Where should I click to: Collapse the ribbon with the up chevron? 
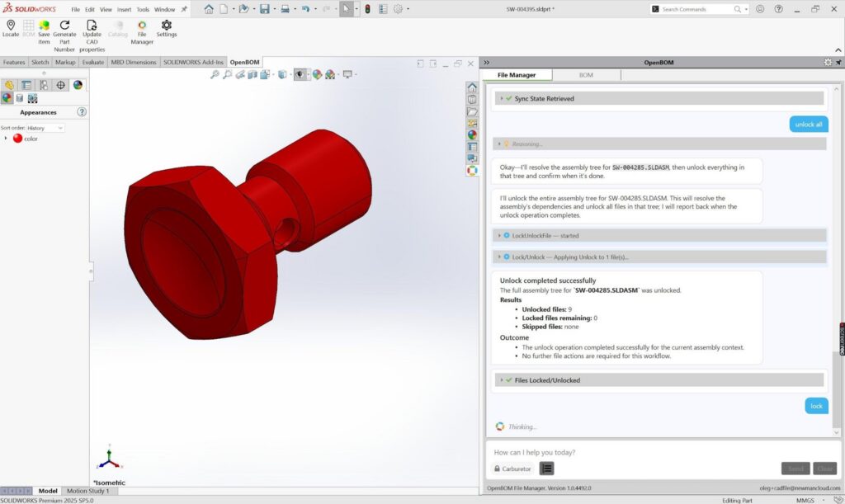point(838,50)
